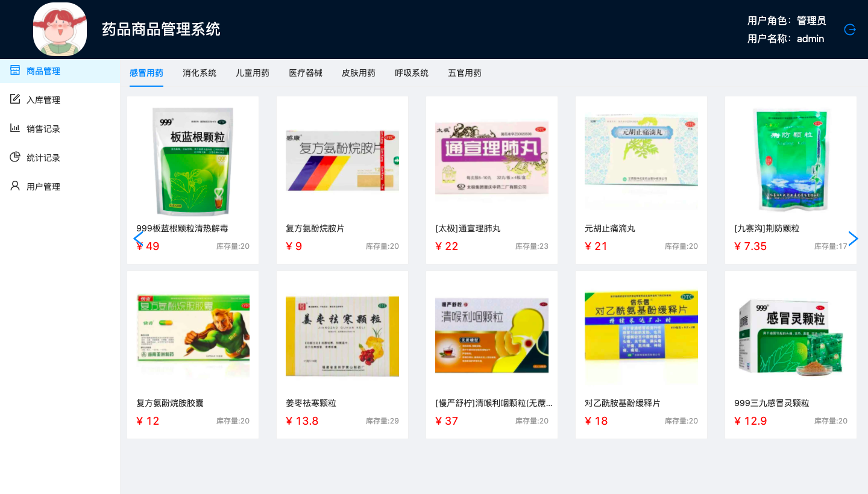Click the 入库管理 edit icon
Image resolution: width=868 pixels, height=494 pixels.
[x=15, y=99]
